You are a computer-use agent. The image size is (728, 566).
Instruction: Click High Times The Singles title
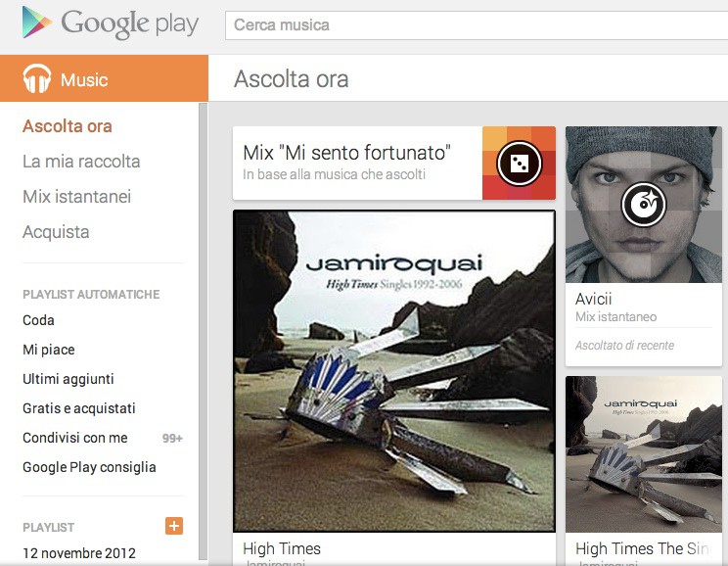[x=643, y=548]
